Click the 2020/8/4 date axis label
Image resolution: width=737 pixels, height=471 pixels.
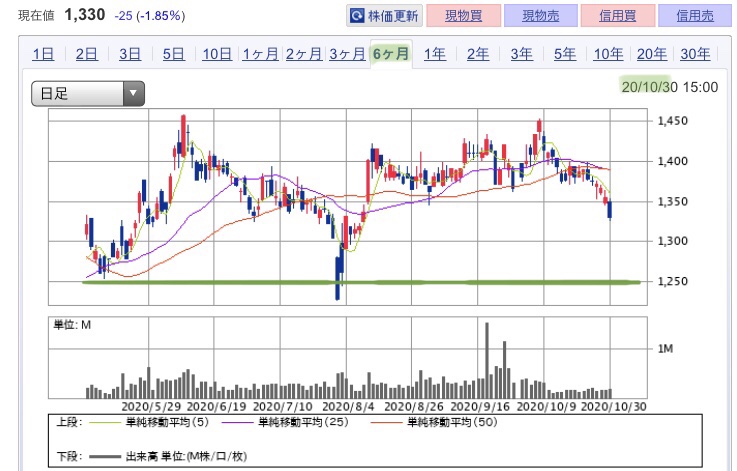[x=348, y=407]
